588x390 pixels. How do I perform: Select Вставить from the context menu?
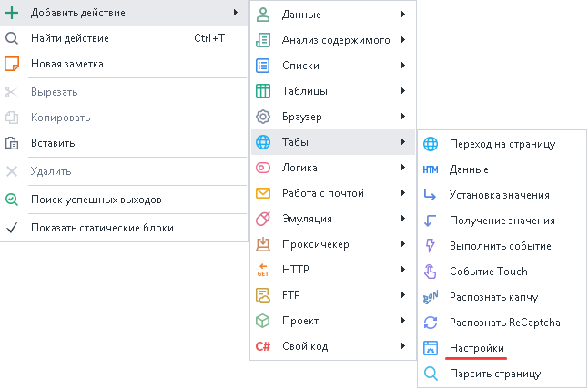pos(53,143)
